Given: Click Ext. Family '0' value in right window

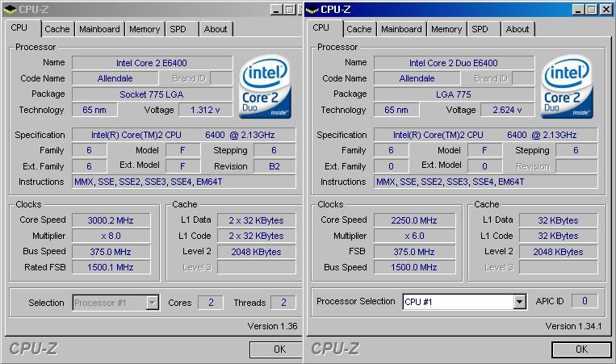Looking at the screenshot, I should [x=392, y=166].
